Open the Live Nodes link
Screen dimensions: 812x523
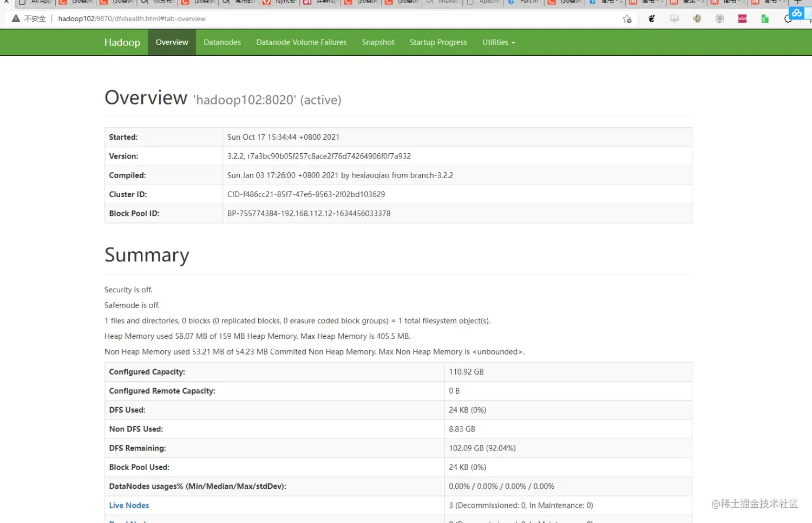(x=129, y=505)
